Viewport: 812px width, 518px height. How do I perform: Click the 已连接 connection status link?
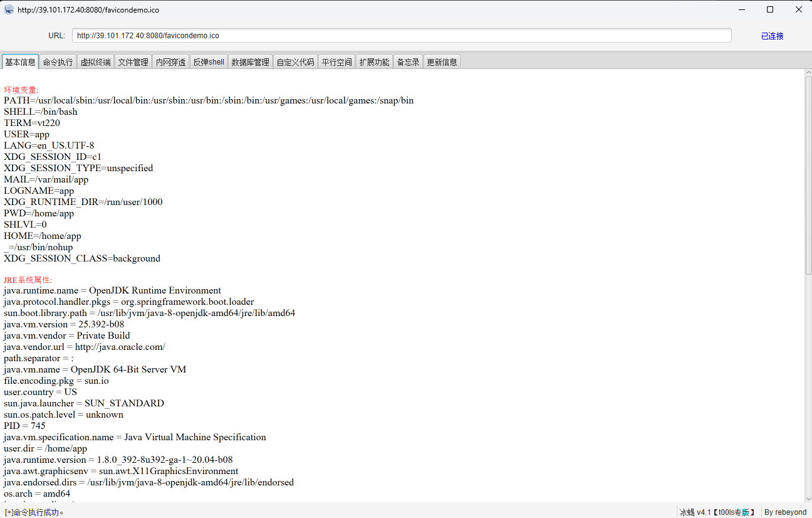coord(772,36)
